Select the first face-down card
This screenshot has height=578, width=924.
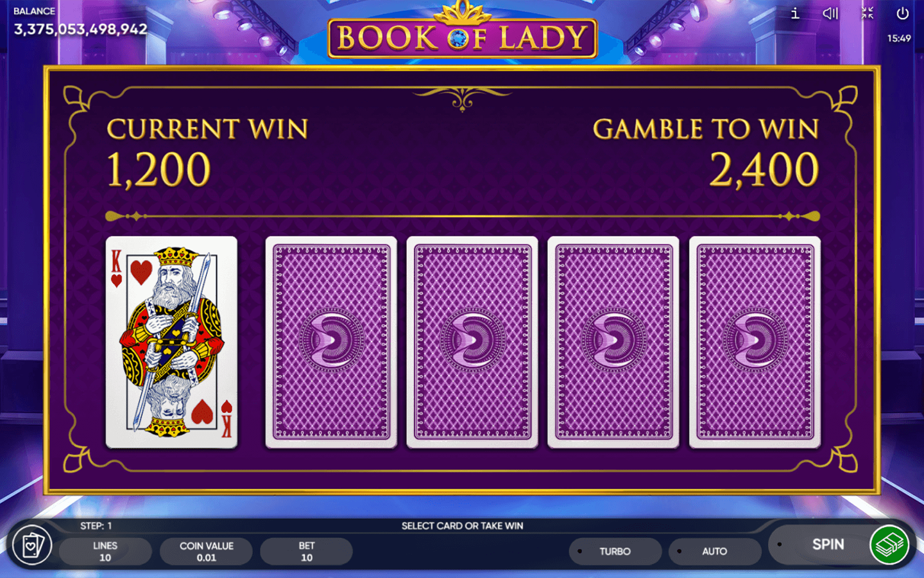(331, 342)
